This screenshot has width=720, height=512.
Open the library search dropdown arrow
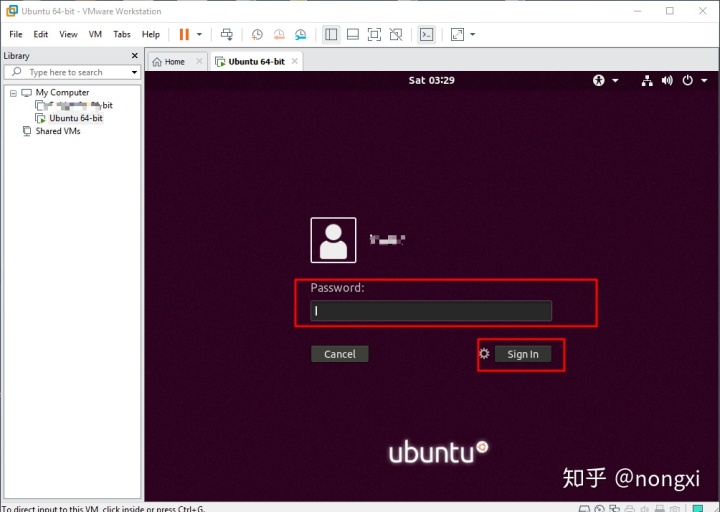(134, 73)
